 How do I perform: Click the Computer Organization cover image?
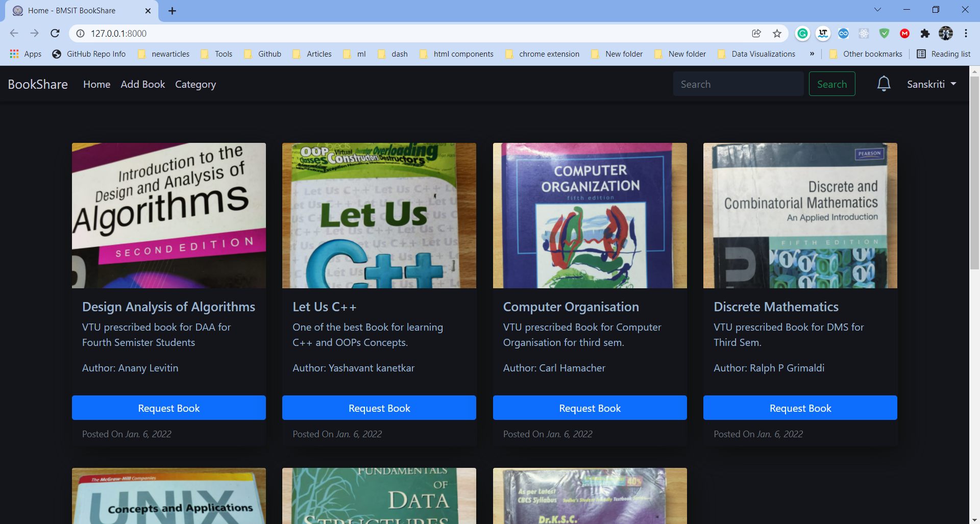point(590,215)
